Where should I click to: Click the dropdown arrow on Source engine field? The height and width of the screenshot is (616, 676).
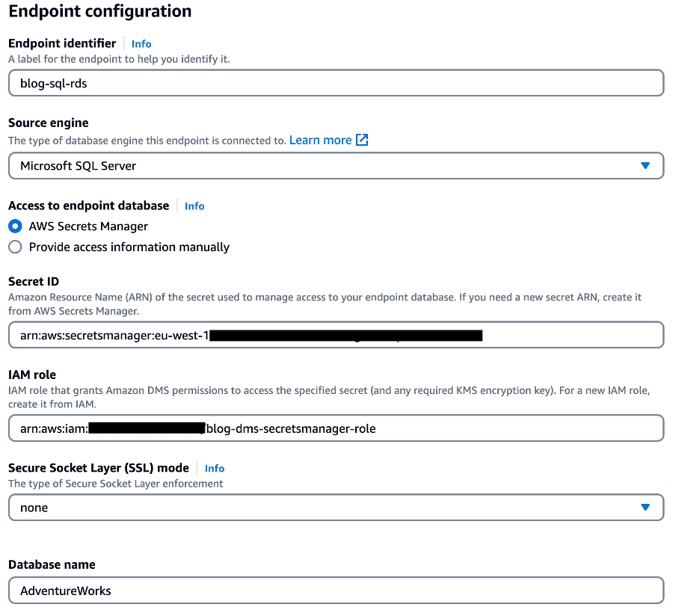click(645, 165)
